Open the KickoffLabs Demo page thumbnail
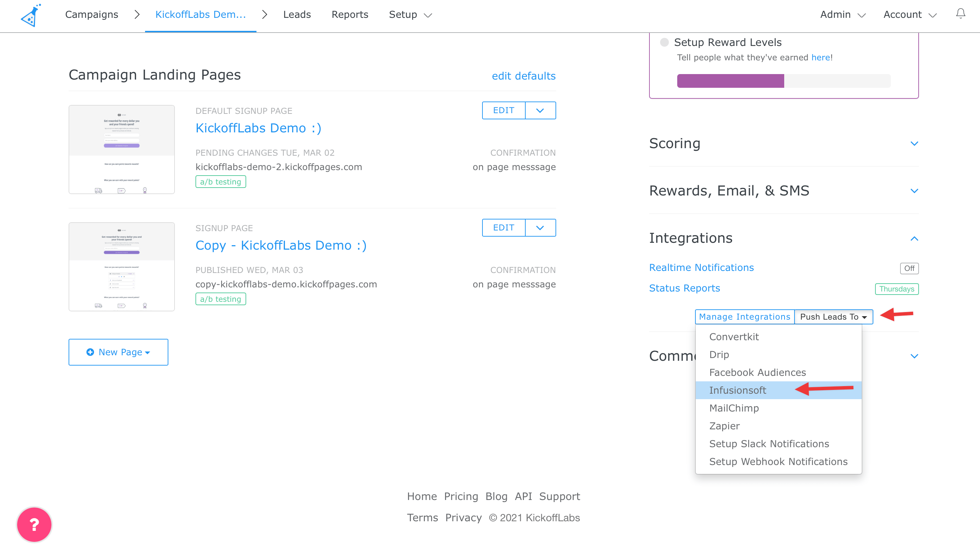 tap(121, 150)
